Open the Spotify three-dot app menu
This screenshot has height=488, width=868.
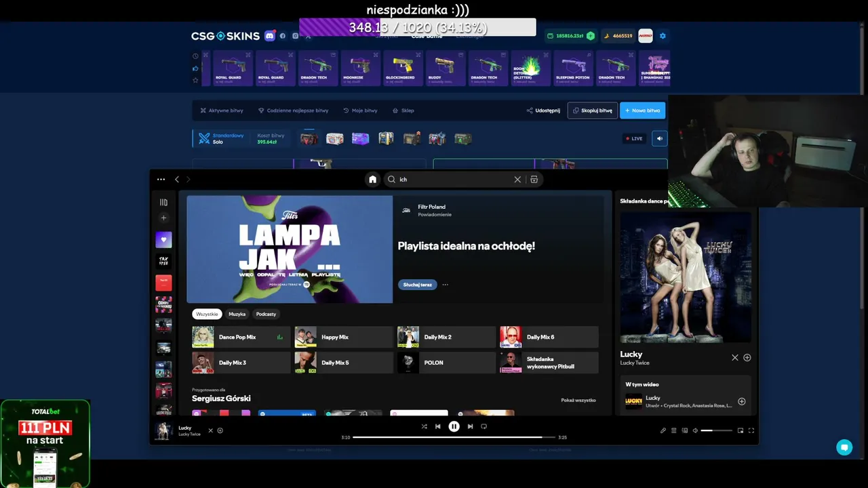pos(161,180)
